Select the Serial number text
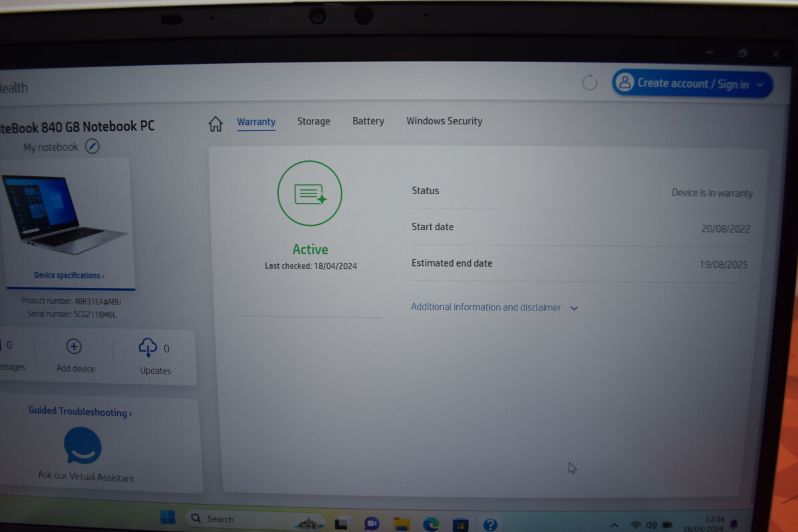798x532 pixels. click(72, 314)
